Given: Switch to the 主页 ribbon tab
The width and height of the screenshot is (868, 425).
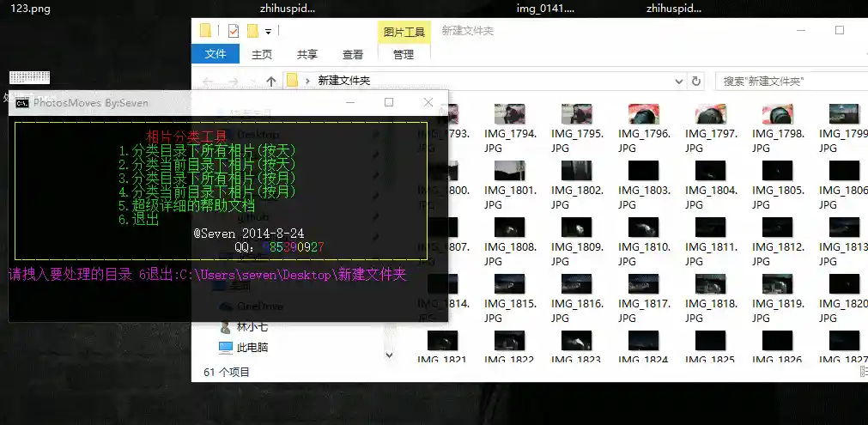Looking at the screenshot, I should pos(262,54).
